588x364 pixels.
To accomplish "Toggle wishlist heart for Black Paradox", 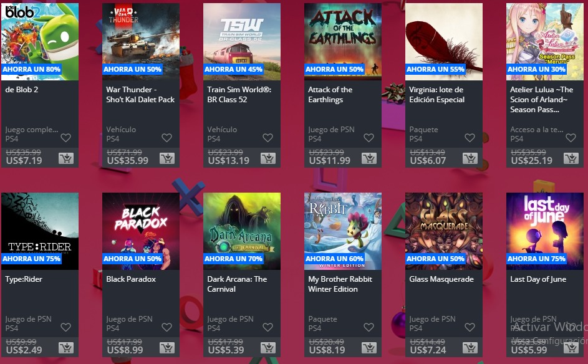I will pos(167,327).
